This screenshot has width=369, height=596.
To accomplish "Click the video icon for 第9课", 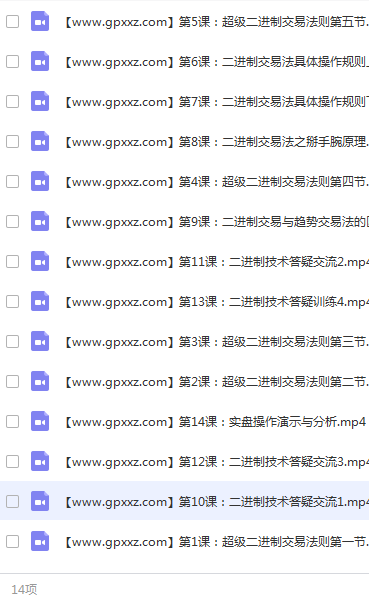I will [x=40, y=222].
